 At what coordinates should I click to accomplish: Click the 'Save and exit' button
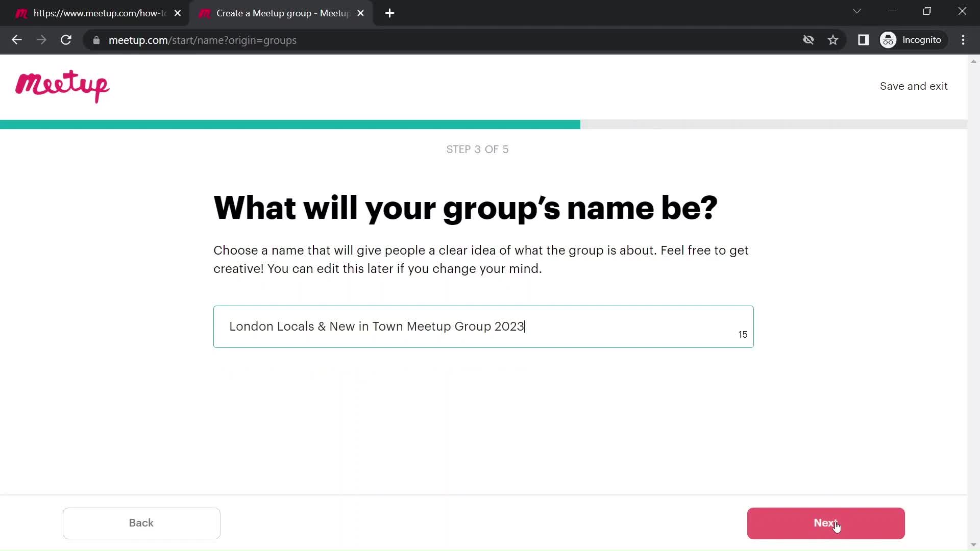click(914, 86)
